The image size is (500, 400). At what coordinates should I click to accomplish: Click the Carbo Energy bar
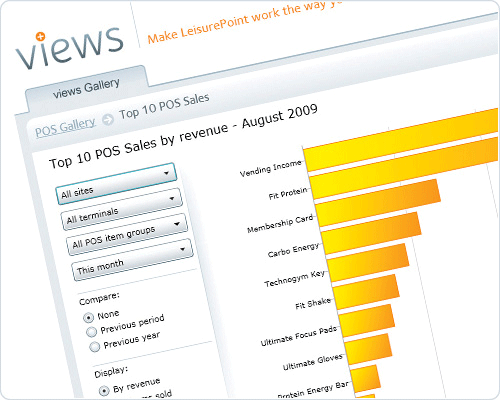tap(371, 233)
